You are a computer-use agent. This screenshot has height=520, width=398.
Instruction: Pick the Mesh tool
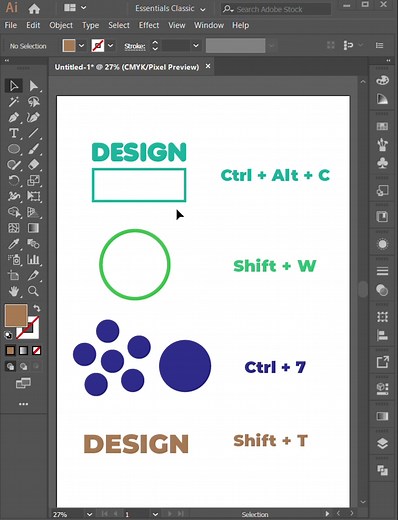click(14, 228)
